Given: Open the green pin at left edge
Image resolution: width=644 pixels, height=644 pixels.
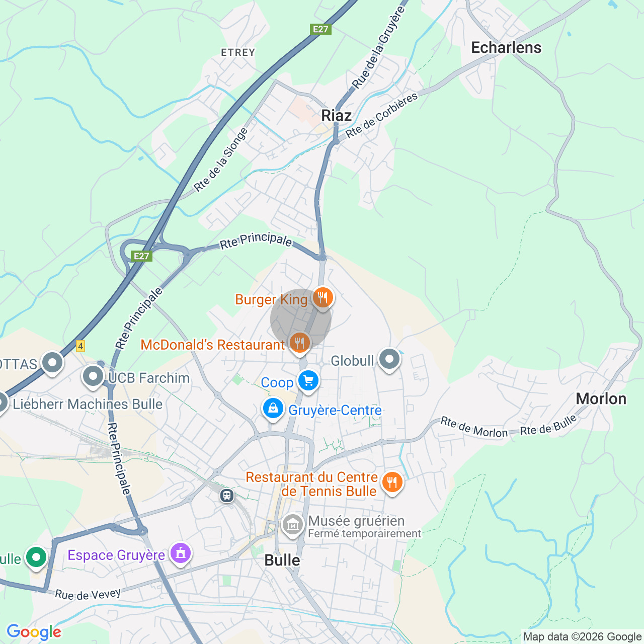Looking at the screenshot, I should coord(36,557).
